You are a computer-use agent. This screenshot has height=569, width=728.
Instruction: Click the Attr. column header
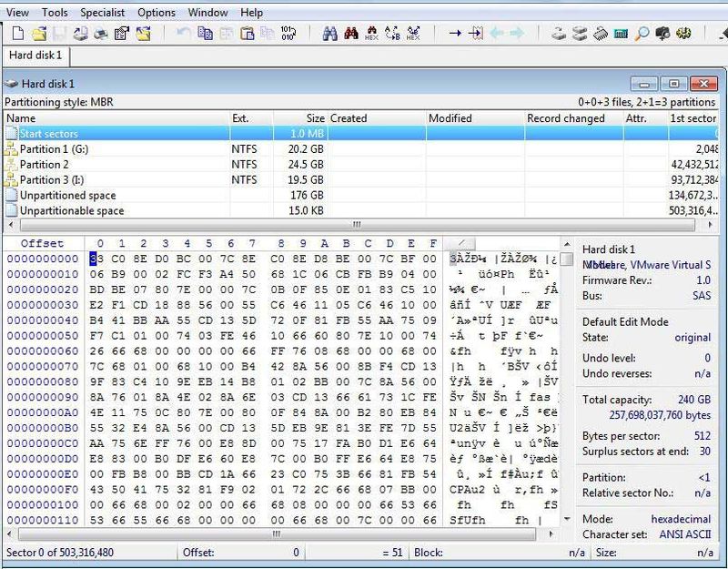point(646,118)
